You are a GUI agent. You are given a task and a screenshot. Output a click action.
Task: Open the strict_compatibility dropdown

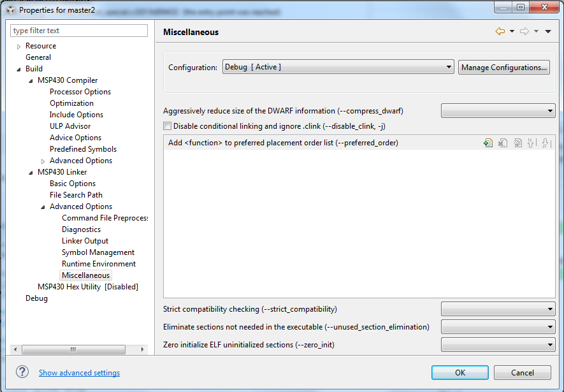coord(498,309)
